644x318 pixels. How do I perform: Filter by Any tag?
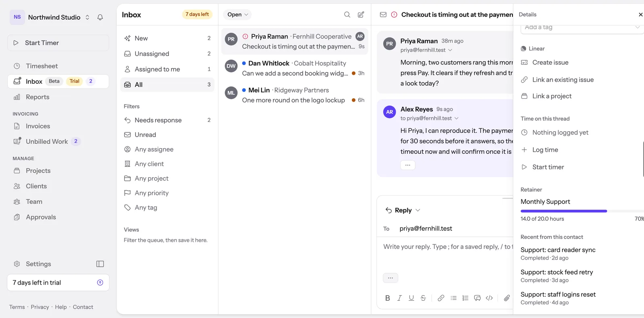(167, 207)
